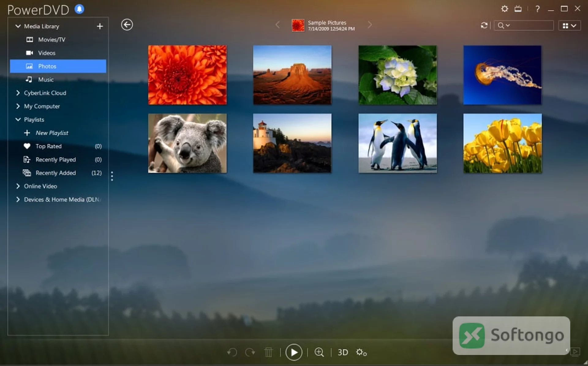Open the Recently Played playlist

(x=58, y=160)
